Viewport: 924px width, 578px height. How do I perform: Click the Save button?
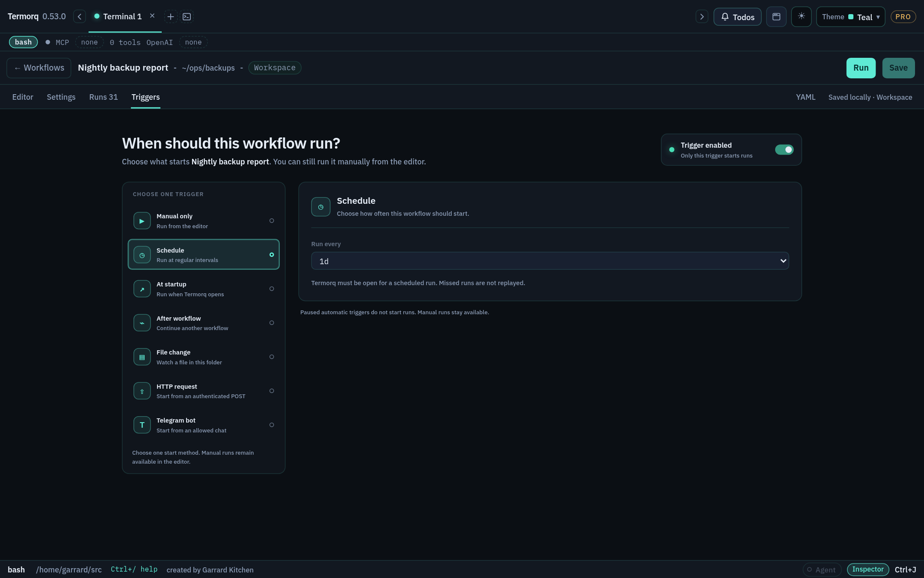[x=898, y=68]
